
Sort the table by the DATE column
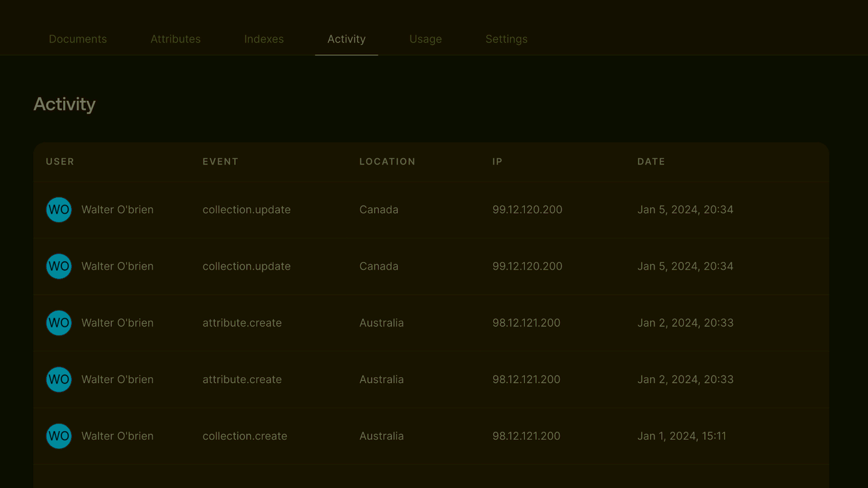pos(651,161)
